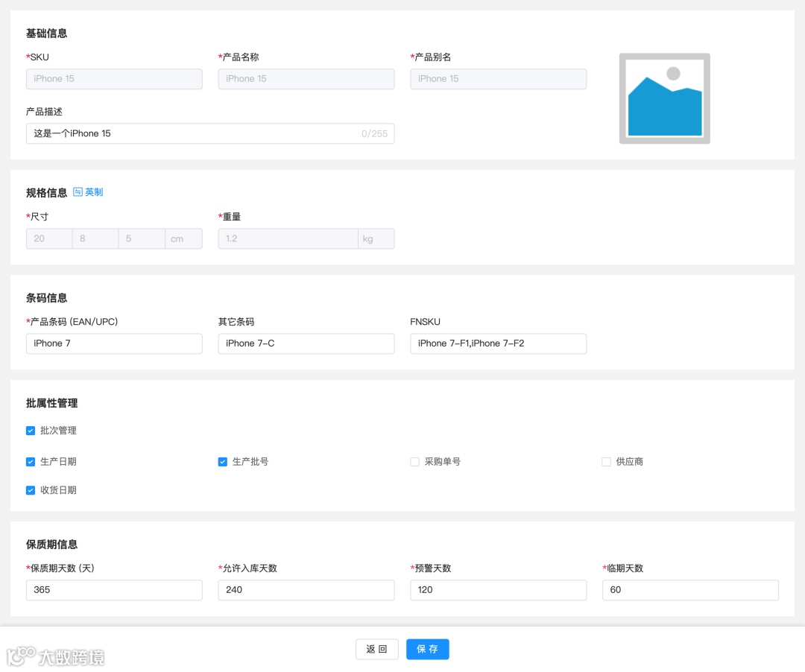Click the 0/255 character counter
The image size is (805, 672).
pos(374,133)
